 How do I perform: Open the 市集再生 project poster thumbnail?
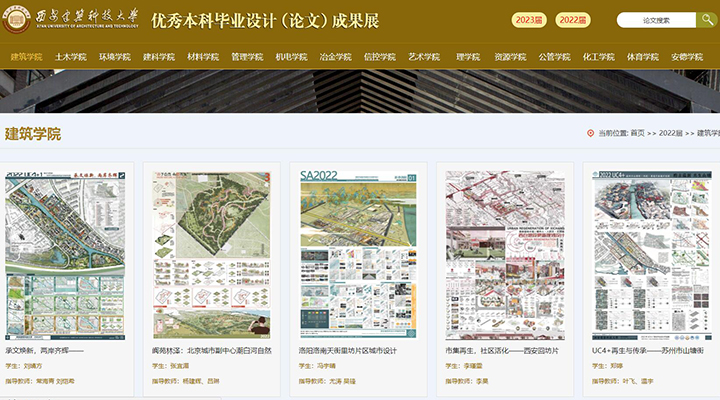pyautogui.click(x=505, y=255)
